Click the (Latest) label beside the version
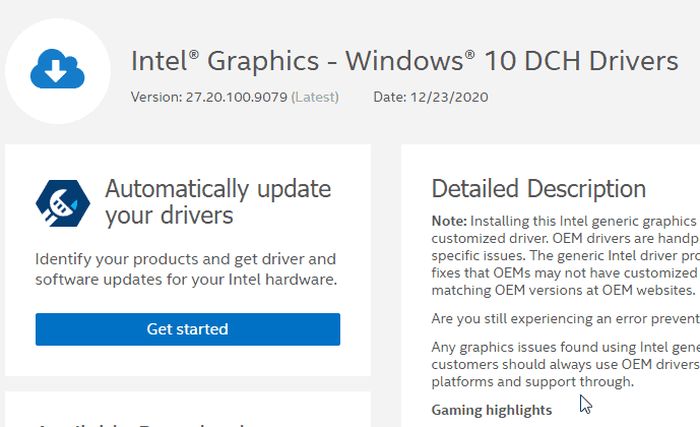Screen dimensions: 700x427 coord(315,97)
